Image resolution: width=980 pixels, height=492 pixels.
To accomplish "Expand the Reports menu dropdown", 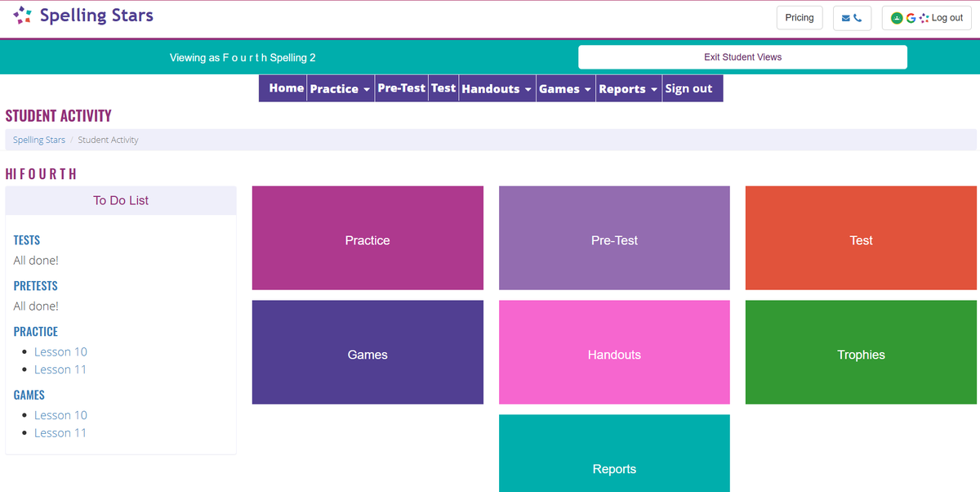I will [628, 88].
